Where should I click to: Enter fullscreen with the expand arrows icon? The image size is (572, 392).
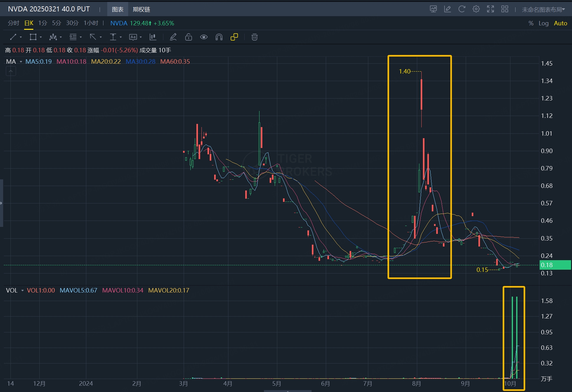[490, 9]
